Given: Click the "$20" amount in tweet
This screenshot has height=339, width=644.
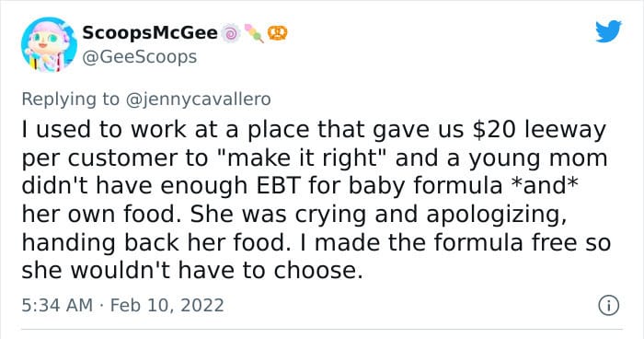Looking at the screenshot, I should pyautogui.click(x=494, y=129).
